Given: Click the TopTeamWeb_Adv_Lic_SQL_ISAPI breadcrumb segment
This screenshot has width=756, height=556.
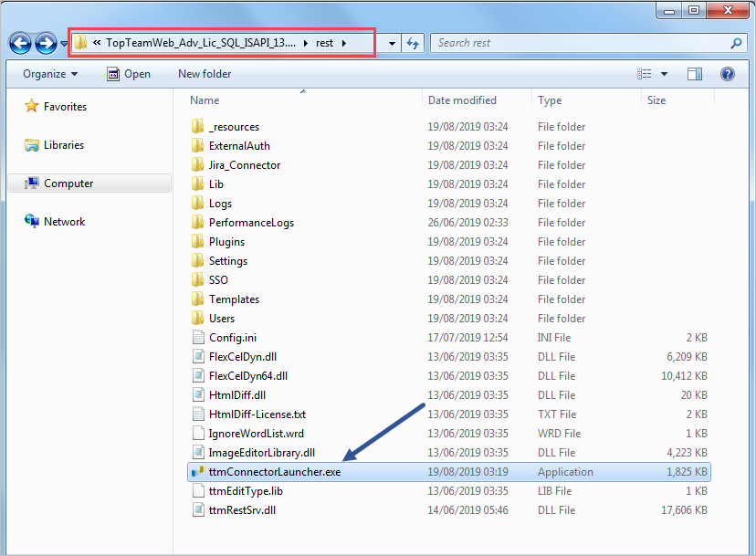Looking at the screenshot, I should pyautogui.click(x=201, y=43).
